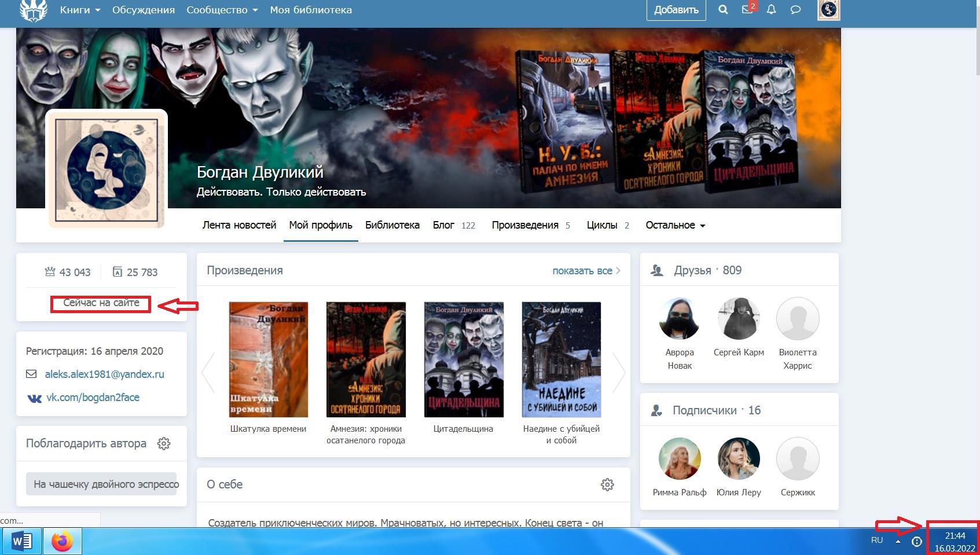Open the Произведения tab

(x=525, y=225)
